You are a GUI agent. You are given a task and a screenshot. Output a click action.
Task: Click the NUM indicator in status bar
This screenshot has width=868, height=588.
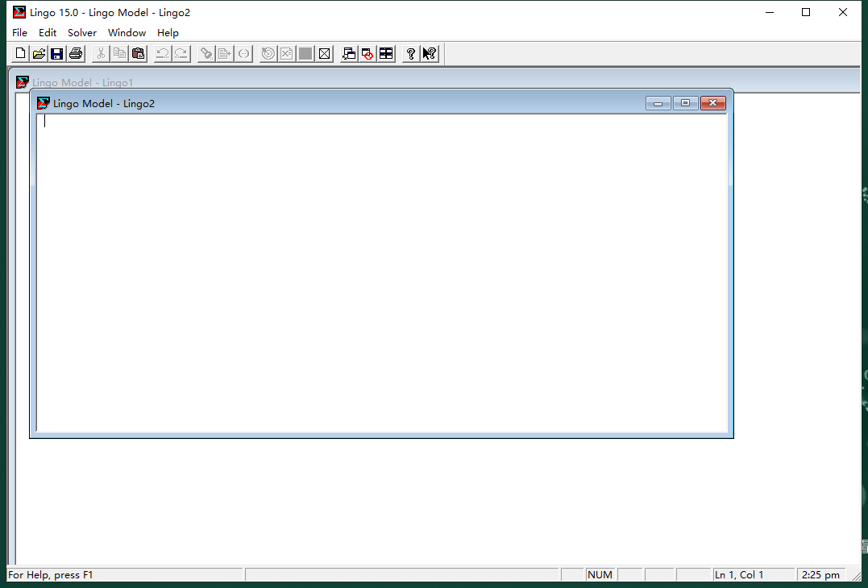click(x=600, y=575)
